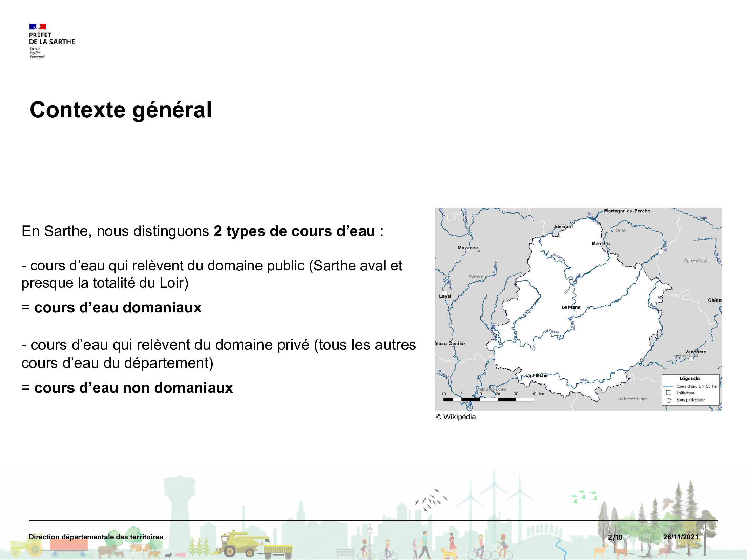This screenshot has width=747, height=560.
Task: Click the Sous-préfecture circle symbol in legend
Action: click(x=669, y=400)
